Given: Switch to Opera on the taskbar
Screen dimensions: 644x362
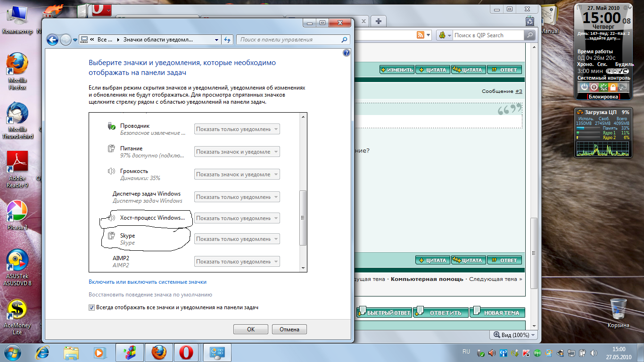Looking at the screenshot, I should point(186,352).
